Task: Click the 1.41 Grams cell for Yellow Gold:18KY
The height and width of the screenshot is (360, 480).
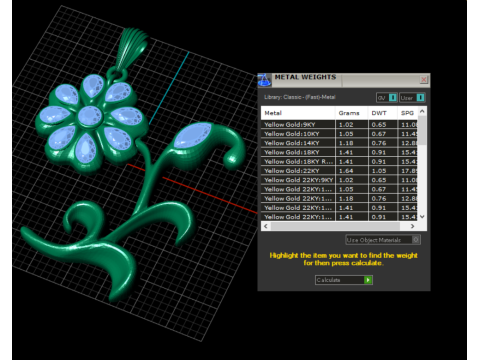Action: pyautogui.click(x=352, y=152)
